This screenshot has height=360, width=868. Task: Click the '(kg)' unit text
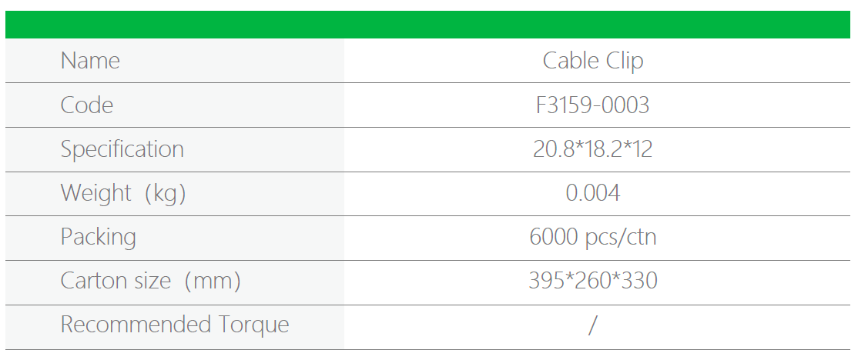point(165,193)
